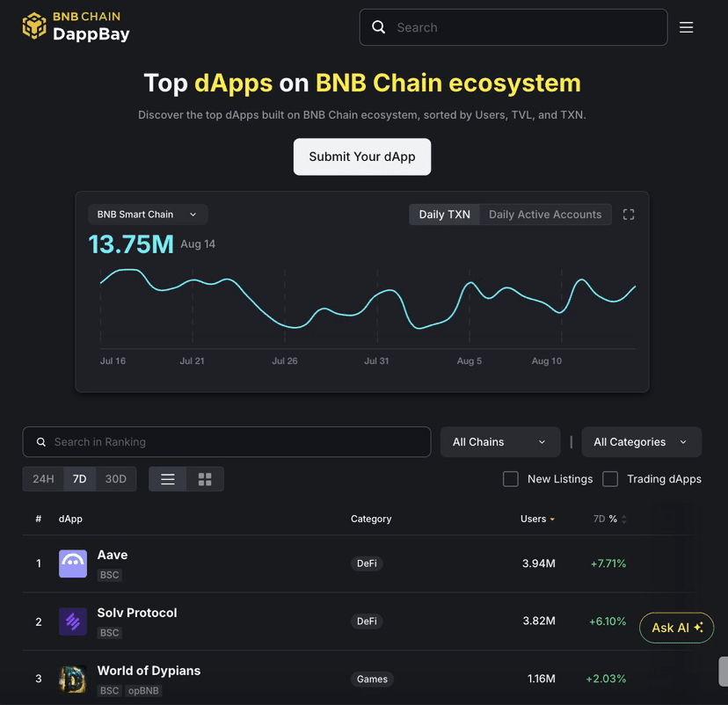
Task: Sort by 7D % column arrows
Action: coord(624,520)
